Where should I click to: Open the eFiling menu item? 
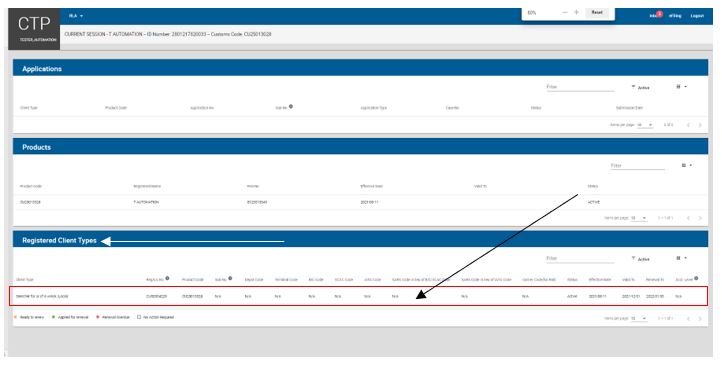675,16
